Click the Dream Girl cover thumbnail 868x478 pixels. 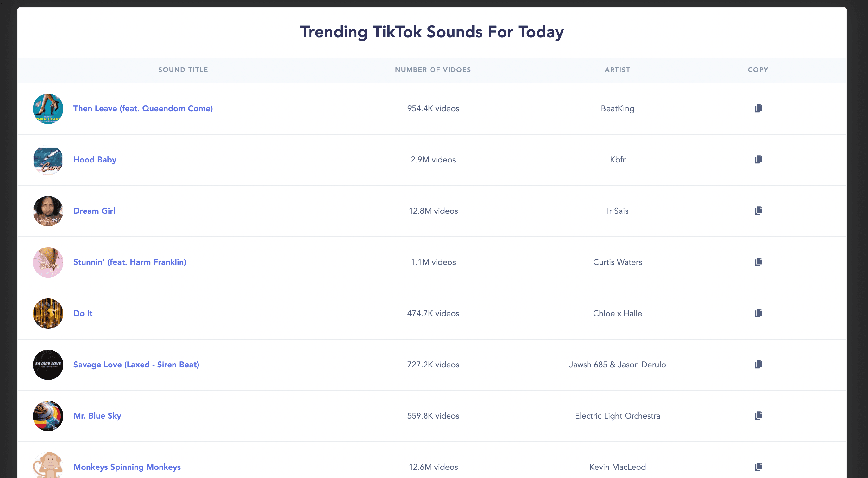[48, 211]
